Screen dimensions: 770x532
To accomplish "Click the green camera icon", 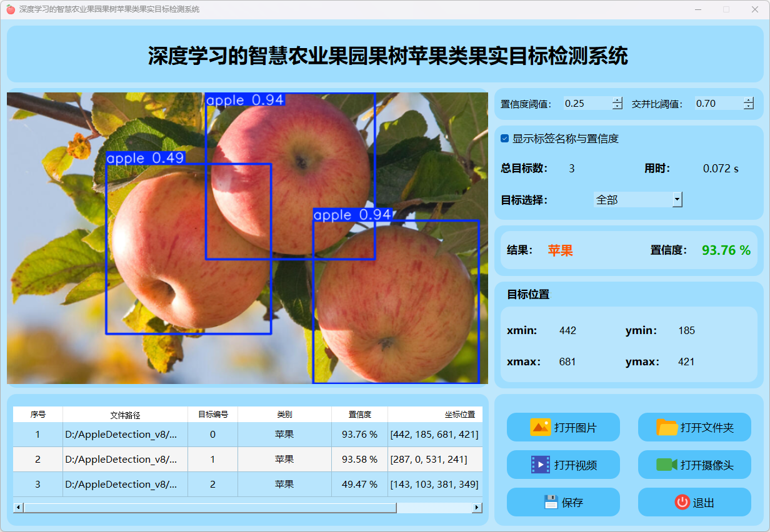I will click(667, 465).
